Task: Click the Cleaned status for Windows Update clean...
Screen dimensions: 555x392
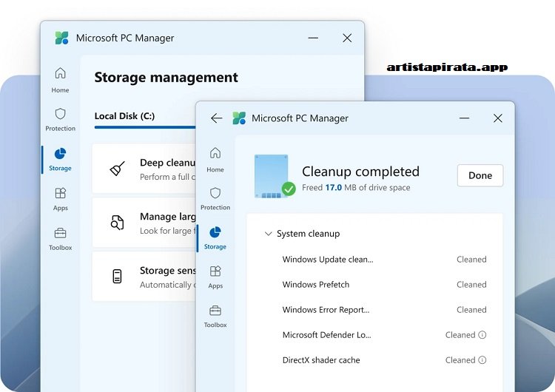Action: [471, 260]
